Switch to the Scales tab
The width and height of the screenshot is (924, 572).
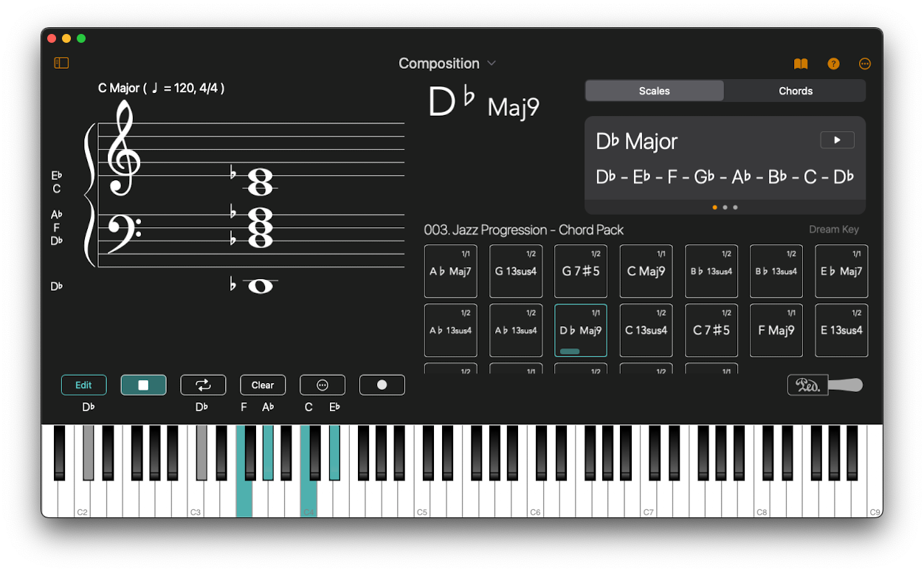[655, 91]
